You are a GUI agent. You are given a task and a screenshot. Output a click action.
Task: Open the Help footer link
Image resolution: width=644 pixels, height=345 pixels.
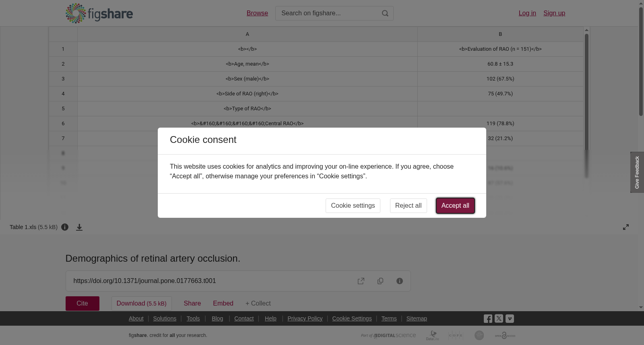point(270,318)
